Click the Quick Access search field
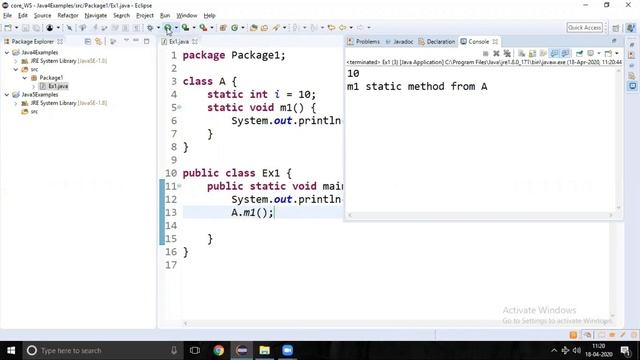Image resolution: width=640 pixels, height=360 pixels. 584,28
